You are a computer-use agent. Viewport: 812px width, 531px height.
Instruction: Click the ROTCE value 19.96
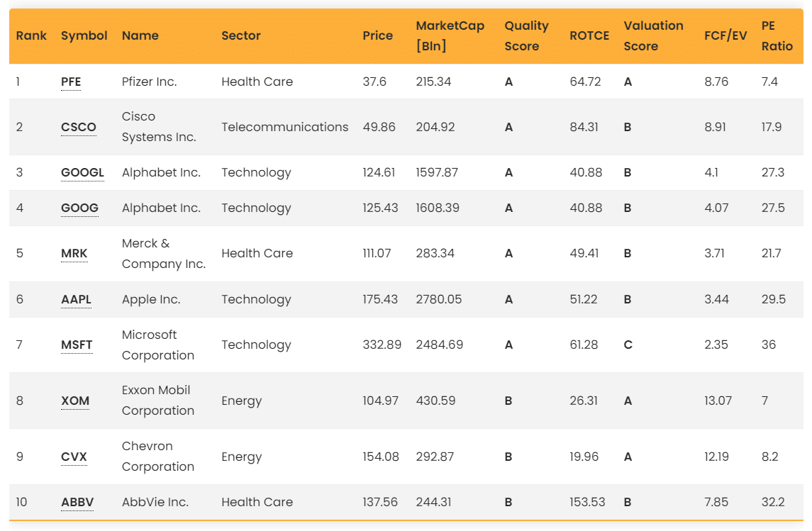click(x=584, y=457)
